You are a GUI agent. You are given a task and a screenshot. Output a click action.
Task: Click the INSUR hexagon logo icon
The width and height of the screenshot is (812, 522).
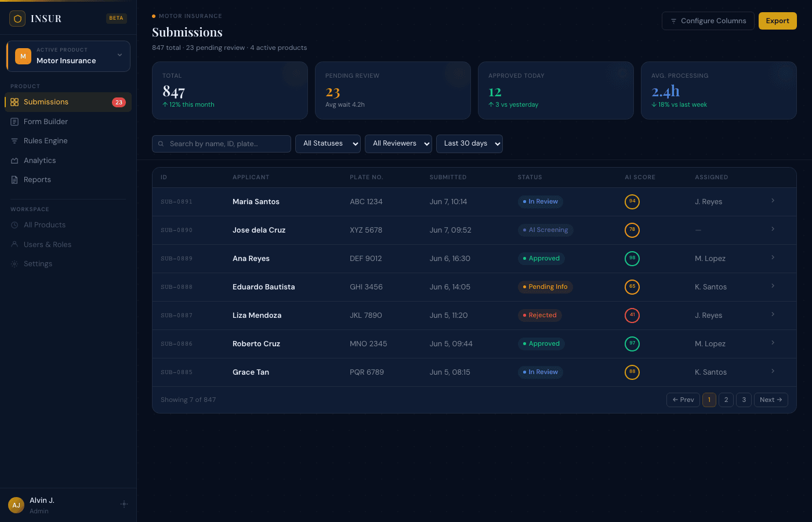[17, 19]
